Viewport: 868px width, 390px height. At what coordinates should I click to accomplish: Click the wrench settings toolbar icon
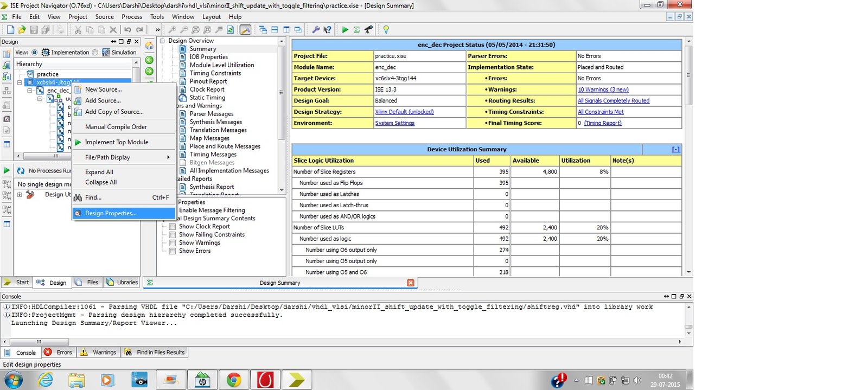click(315, 30)
